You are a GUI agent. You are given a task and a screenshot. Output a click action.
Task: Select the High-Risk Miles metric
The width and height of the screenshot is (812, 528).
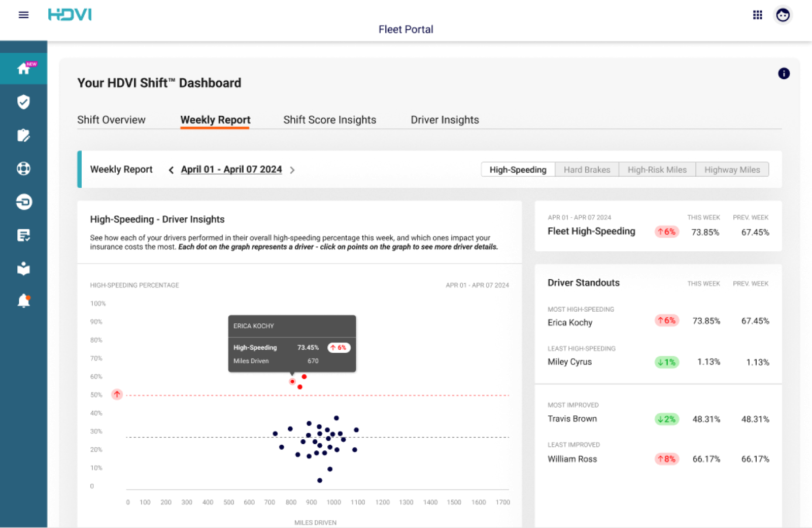click(x=657, y=170)
